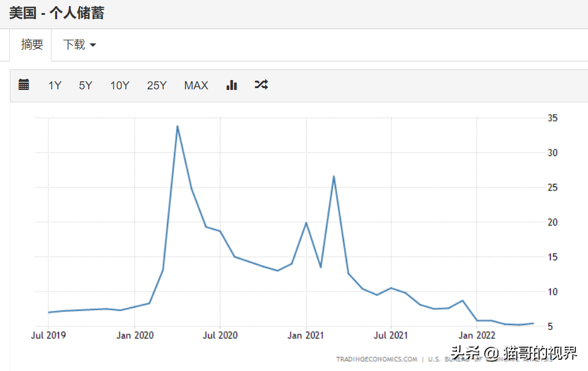Show the MAX time range
Image resolution: width=588 pixels, height=371 pixels.
click(x=196, y=86)
